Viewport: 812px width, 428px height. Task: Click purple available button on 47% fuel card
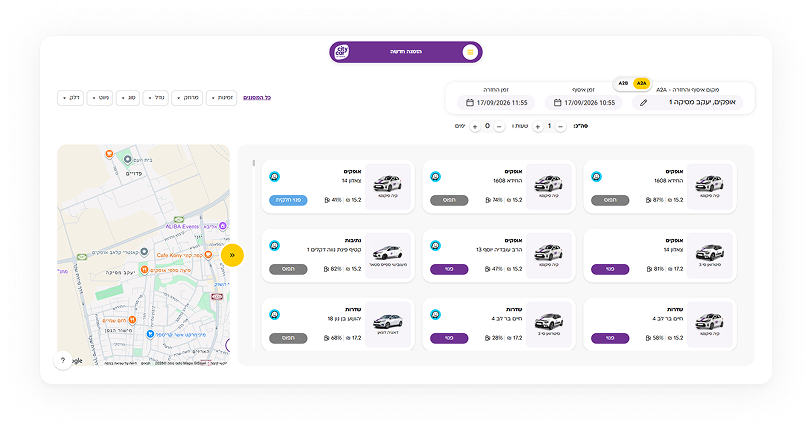449,269
